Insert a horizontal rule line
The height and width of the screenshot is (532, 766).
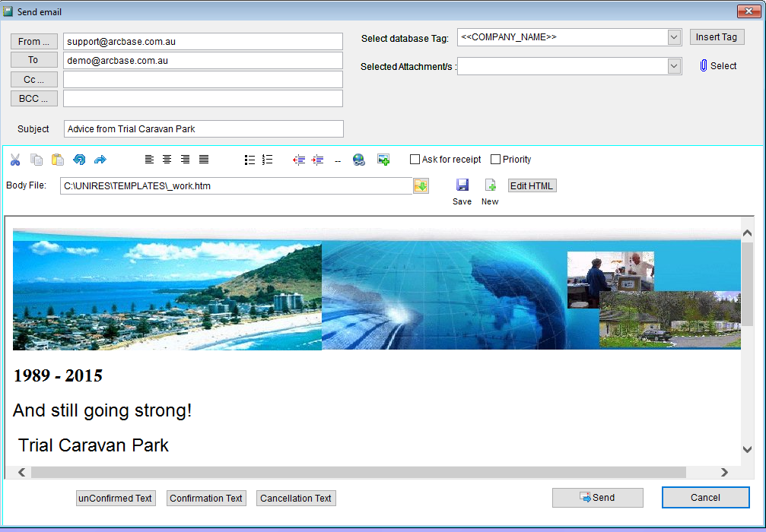[338, 161]
